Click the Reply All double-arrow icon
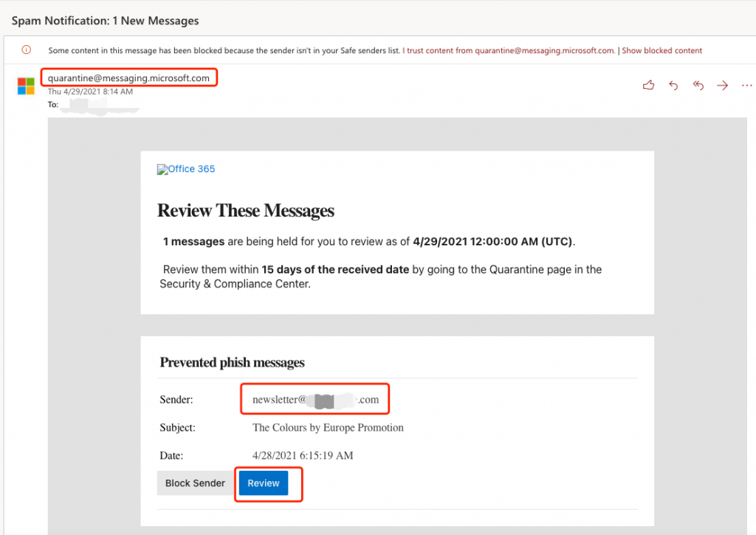Screen dimensions: 756x535 click(698, 86)
